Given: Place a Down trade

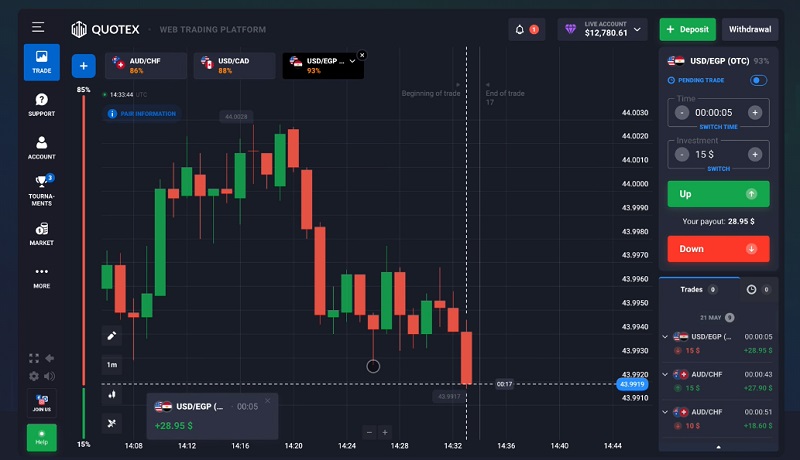Looking at the screenshot, I should tap(718, 249).
